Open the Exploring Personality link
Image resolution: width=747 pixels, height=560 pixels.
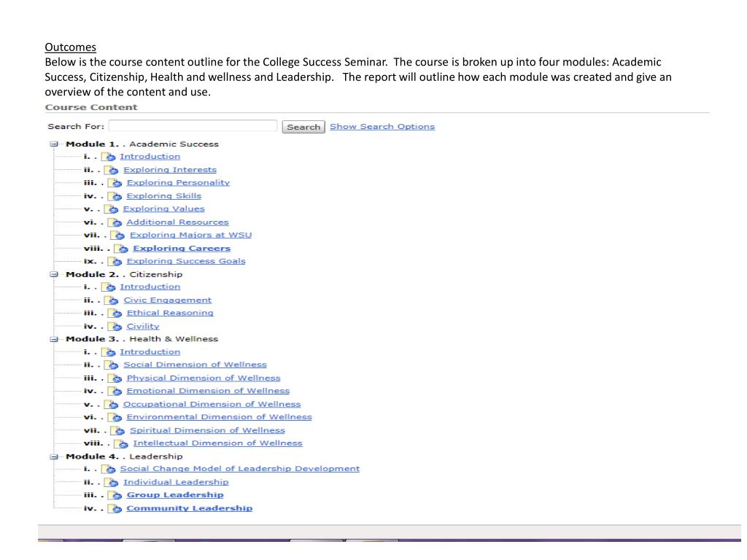[178, 183]
